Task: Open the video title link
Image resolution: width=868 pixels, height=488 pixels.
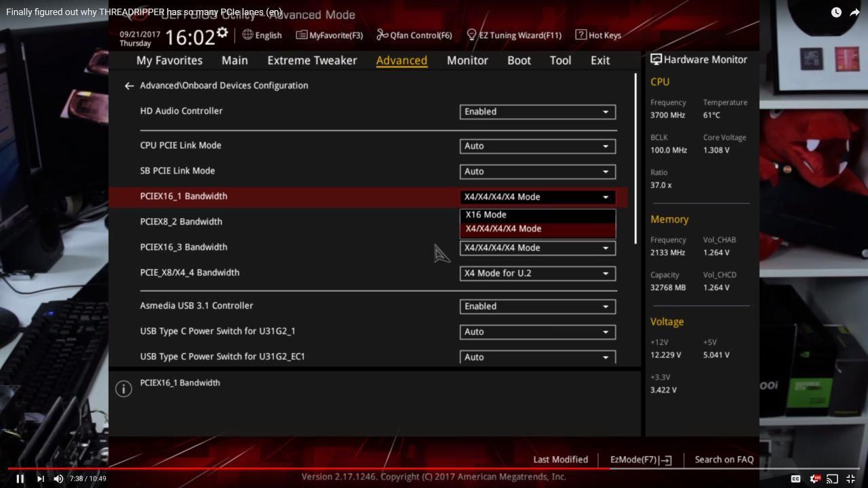Action: [144, 12]
